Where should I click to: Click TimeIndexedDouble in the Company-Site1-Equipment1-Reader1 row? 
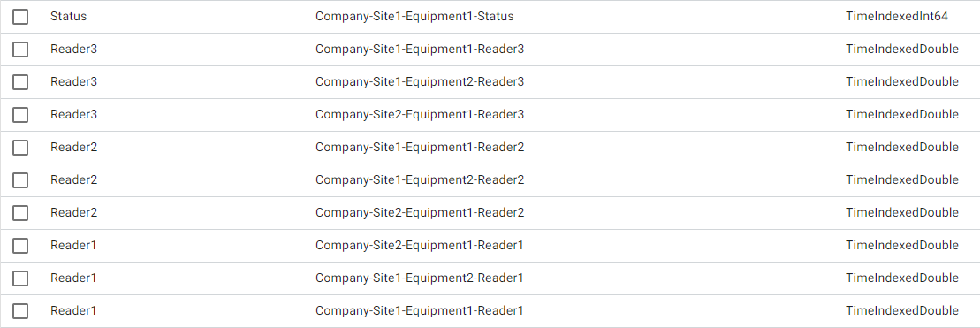coord(902,311)
